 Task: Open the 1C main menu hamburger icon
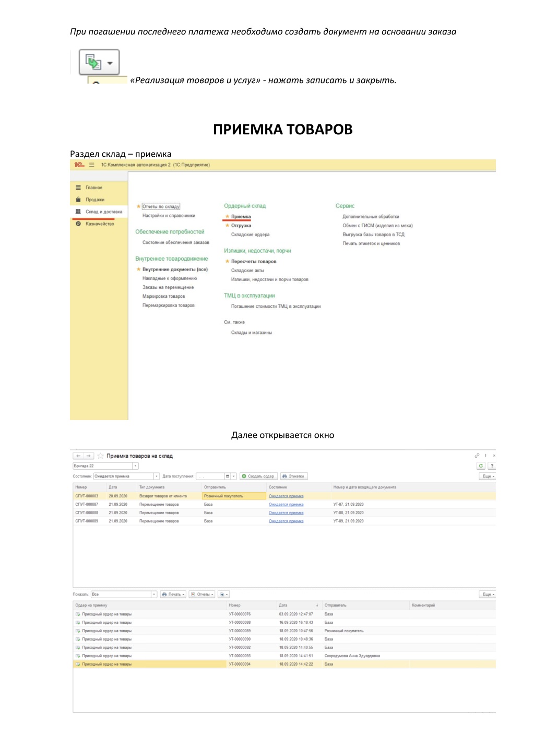[92, 165]
